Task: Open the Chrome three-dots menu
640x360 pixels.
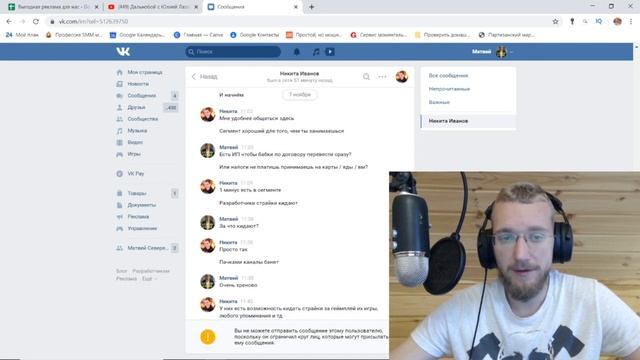Action: click(631, 22)
